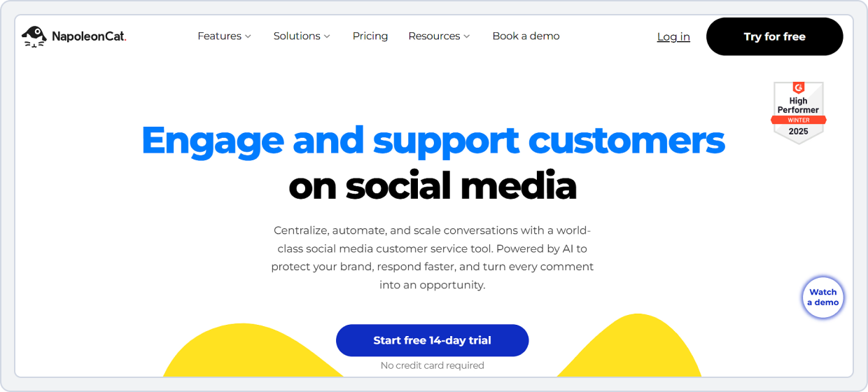Click the red WINTER ribbon on the badge
Screen dimensions: 868x392
(799, 120)
